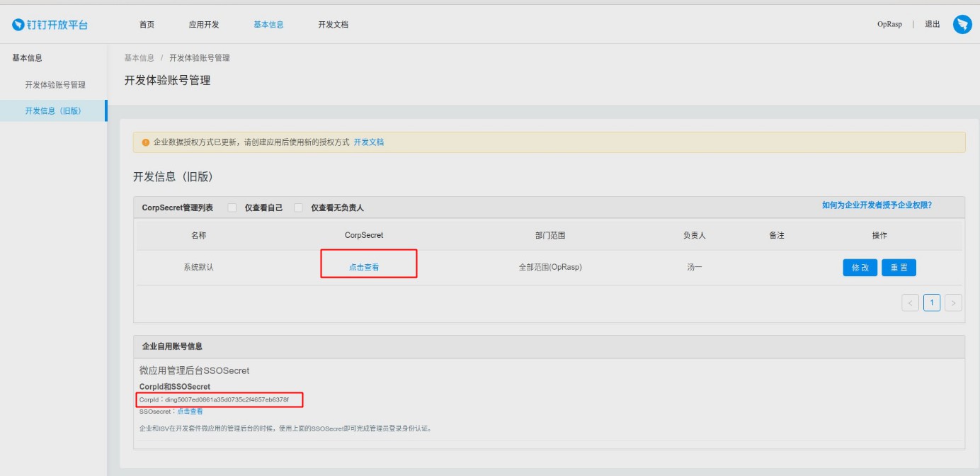Click 点击查看 to reveal CorpSecret
Image resolution: width=980 pixels, height=476 pixels.
click(364, 268)
